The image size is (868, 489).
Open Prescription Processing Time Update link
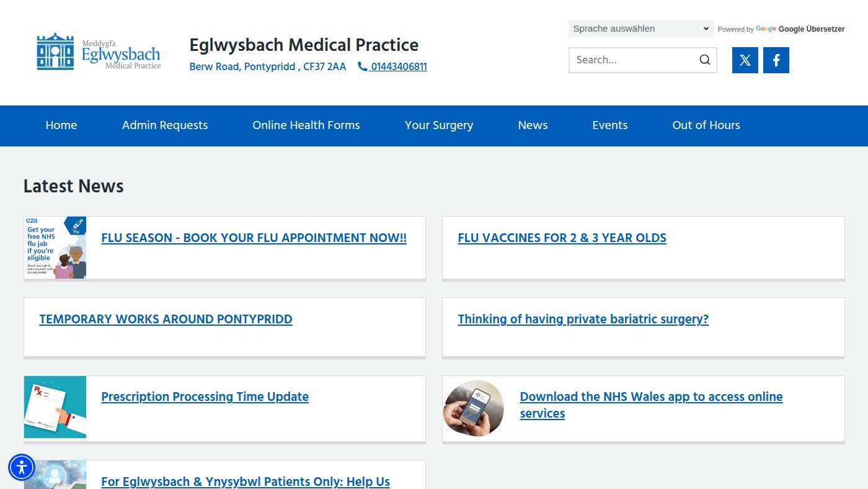pos(205,397)
